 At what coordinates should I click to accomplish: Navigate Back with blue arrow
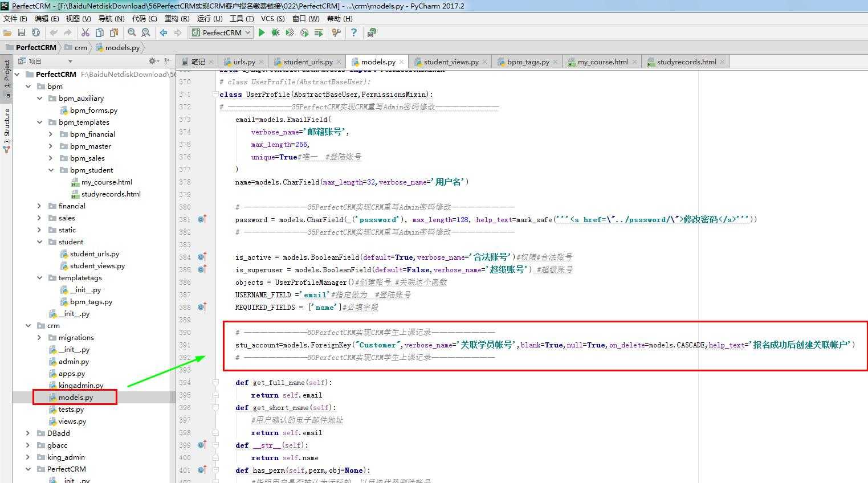(x=164, y=32)
